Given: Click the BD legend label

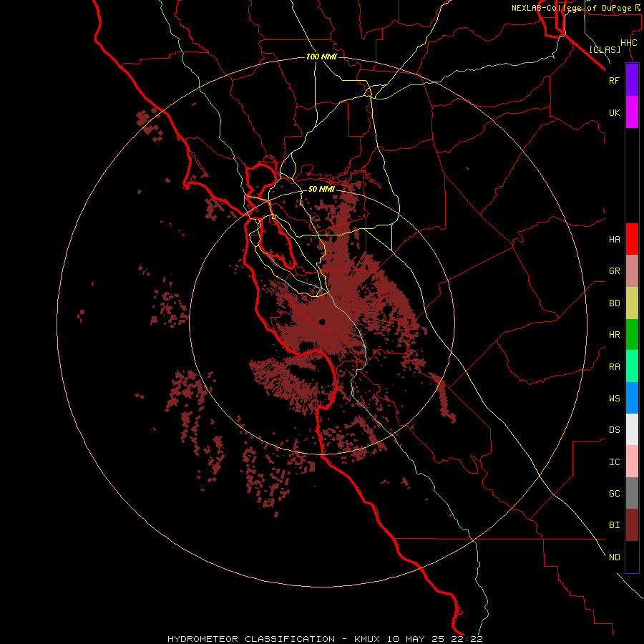Looking at the screenshot, I should (x=614, y=303).
